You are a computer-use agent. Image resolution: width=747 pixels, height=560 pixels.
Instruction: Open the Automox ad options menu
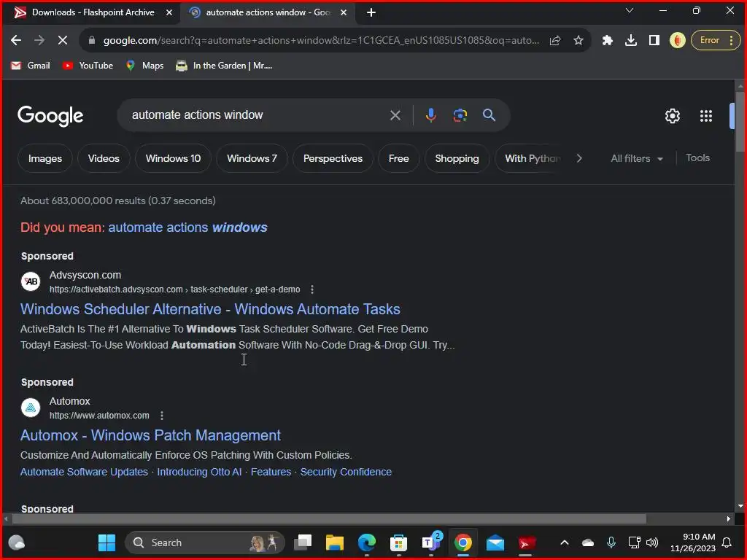tap(162, 416)
